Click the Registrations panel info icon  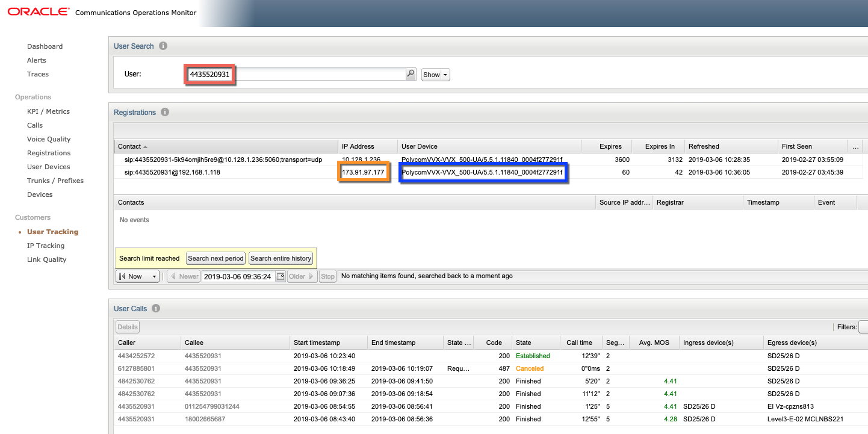(x=165, y=112)
